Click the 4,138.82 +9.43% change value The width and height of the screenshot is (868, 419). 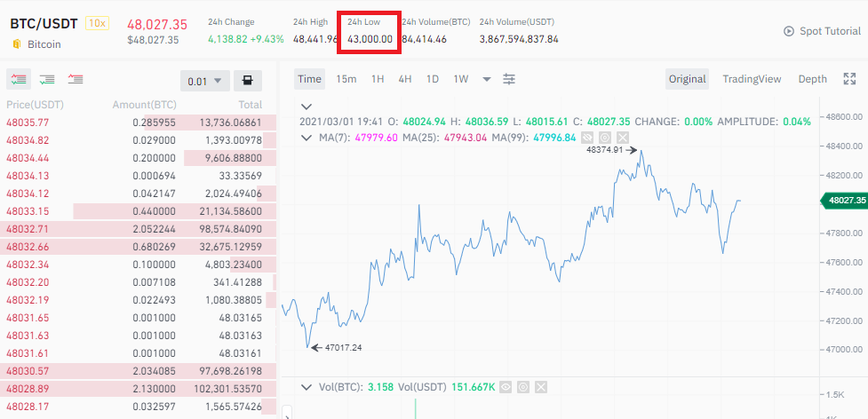click(246, 39)
